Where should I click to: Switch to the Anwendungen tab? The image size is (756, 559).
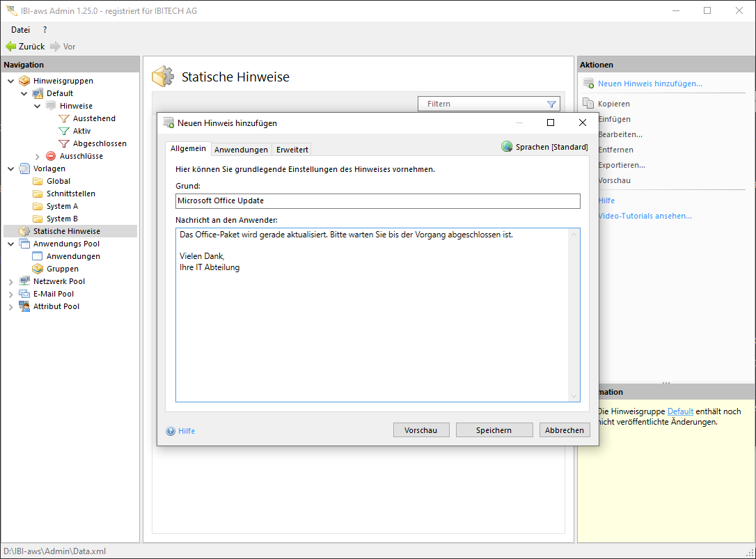pyautogui.click(x=241, y=150)
